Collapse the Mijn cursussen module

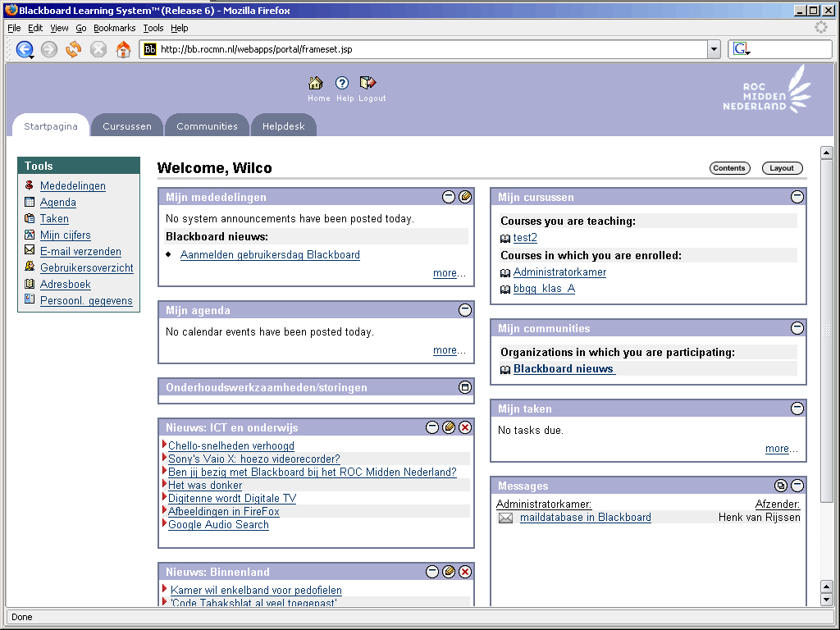tap(797, 197)
